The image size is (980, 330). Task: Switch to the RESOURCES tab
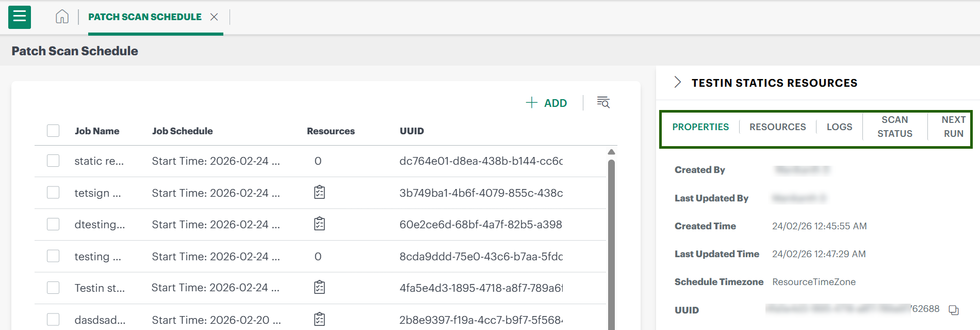[777, 127]
